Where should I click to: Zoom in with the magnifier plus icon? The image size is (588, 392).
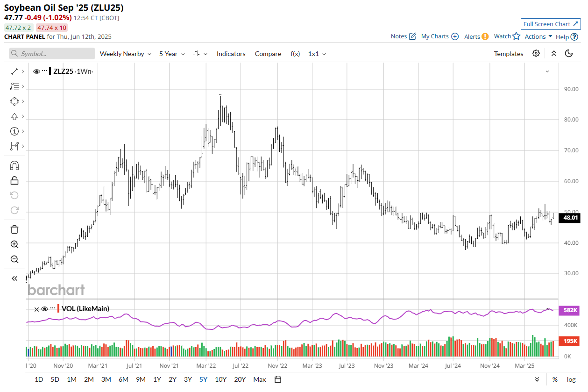14,244
